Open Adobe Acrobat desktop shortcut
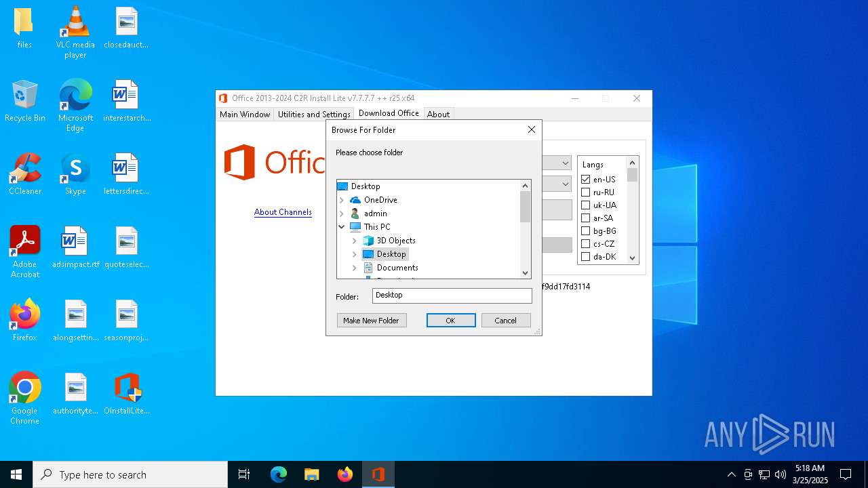This screenshot has height=488, width=868. click(x=24, y=252)
